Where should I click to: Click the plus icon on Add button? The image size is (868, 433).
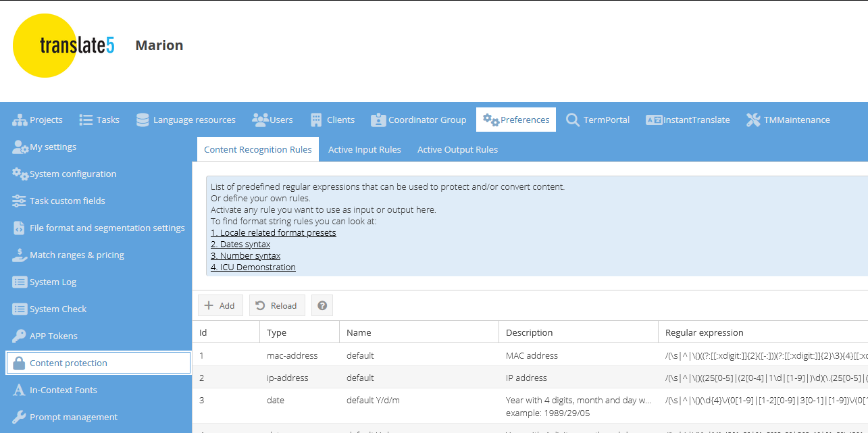(x=209, y=305)
